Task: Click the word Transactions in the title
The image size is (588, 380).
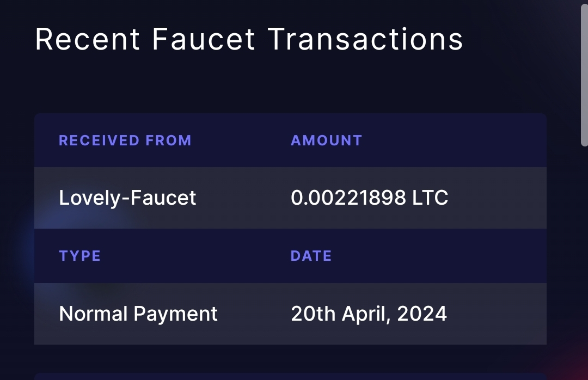Action: click(x=366, y=39)
